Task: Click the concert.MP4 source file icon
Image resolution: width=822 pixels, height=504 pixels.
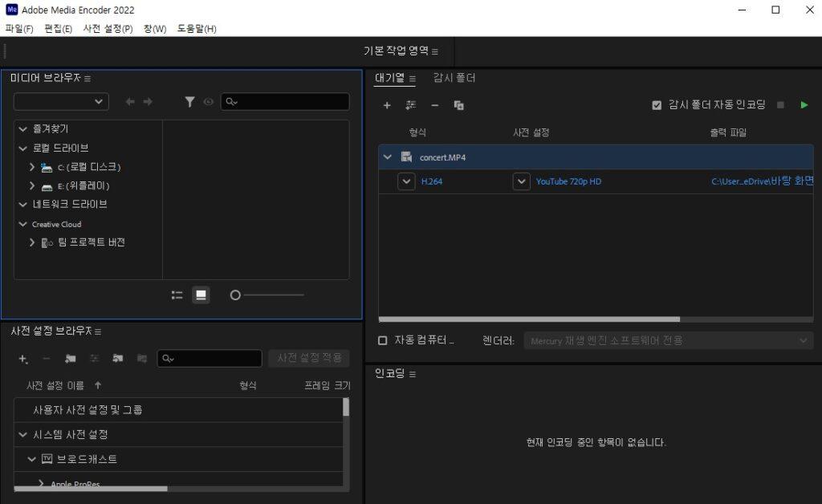Action: click(406, 156)
